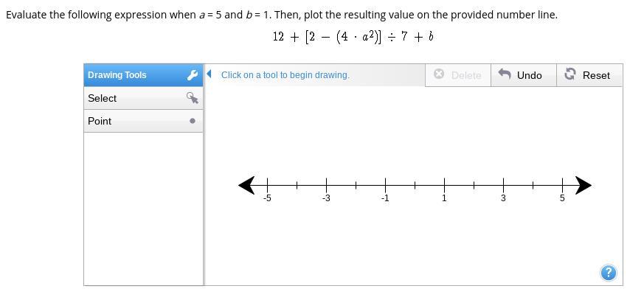Click the Delete button

pyautogui.click(x=457, y=75)
